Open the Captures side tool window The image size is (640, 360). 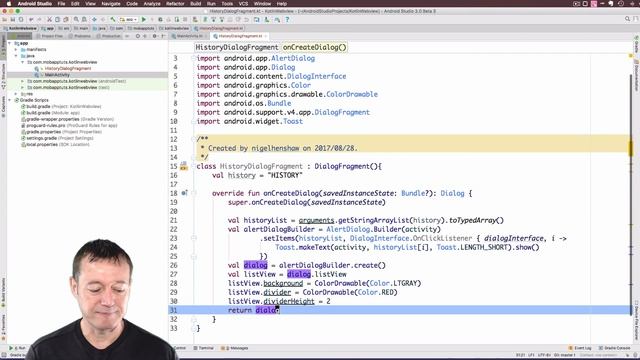pos(3,107)
